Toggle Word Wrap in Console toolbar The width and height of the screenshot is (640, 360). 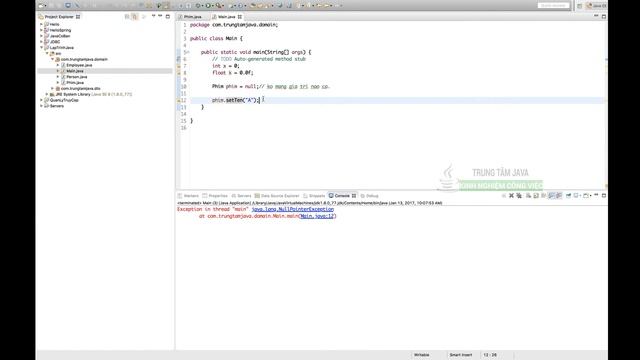click(543, 196)
